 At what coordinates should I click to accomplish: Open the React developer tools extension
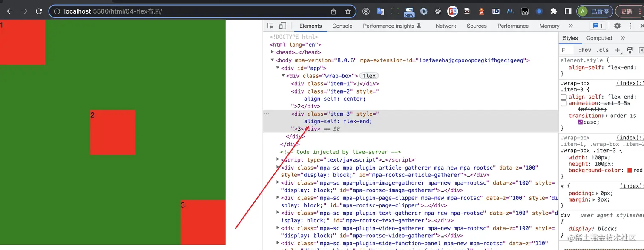click(x=438, y=11)
